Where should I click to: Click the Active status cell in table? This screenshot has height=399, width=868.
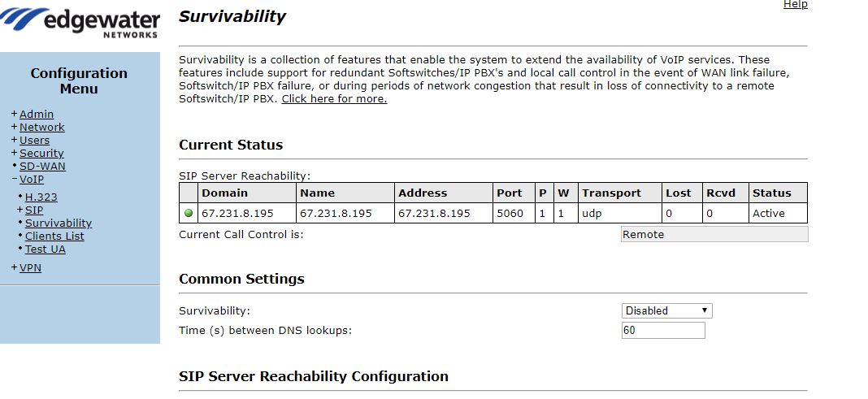pos(777,214)
